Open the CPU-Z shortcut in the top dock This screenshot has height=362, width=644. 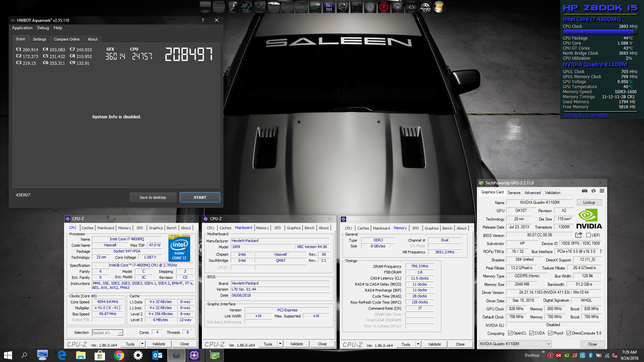[287, 7]
